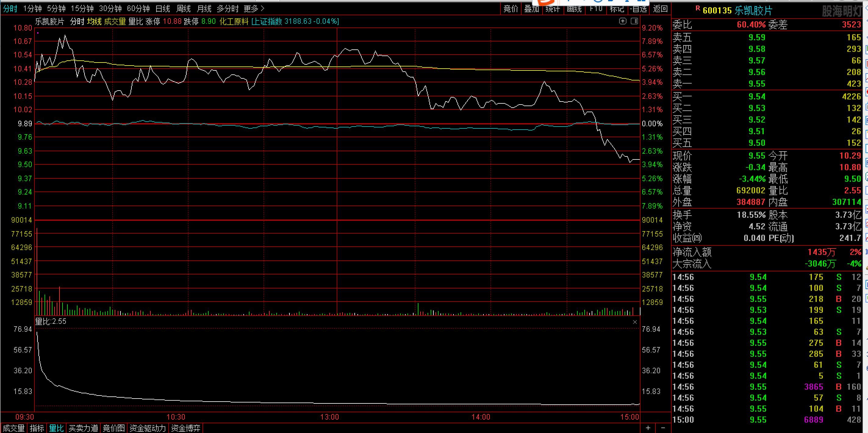This screenshot has height=433, width=868.
Task: Click the 14:00 time axis label
Action: click(481, 417)
